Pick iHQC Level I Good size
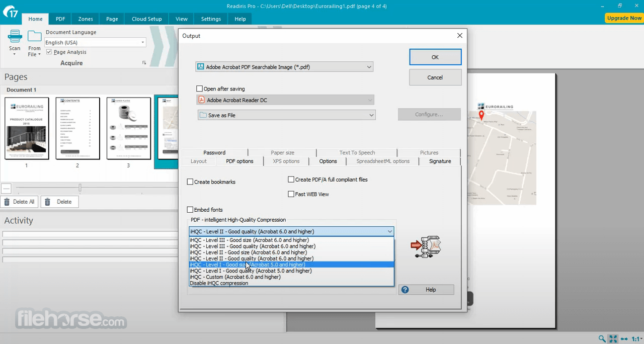 pyautogui.click(x=291, y=265)
